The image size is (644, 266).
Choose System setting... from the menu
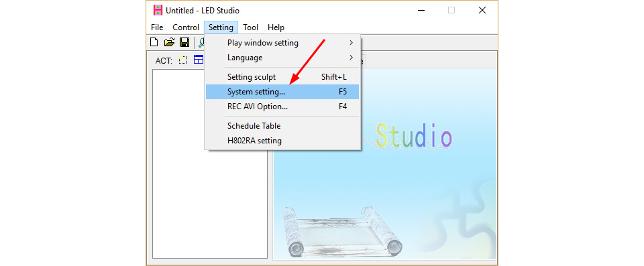point(282,92)
